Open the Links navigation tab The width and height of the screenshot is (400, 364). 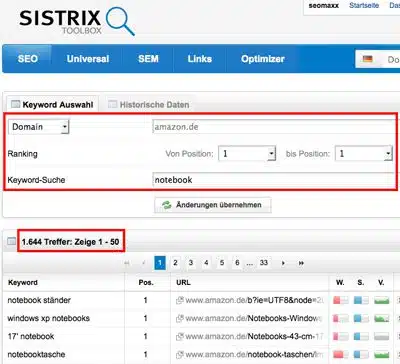pos(200,59)
